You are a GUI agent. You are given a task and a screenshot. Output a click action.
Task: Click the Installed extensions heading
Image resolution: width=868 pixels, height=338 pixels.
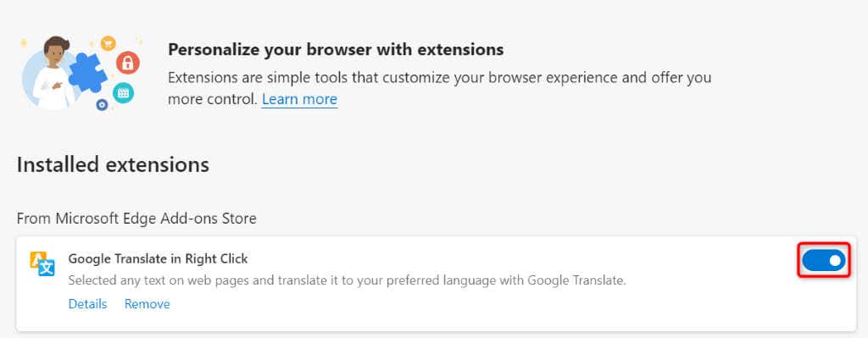pos(113,165)
